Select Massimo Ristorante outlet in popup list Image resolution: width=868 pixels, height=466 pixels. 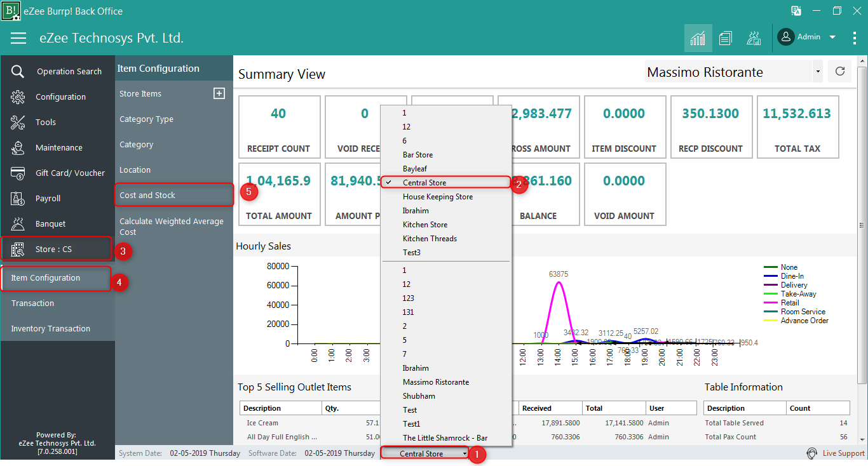click(x=445, y=382)
